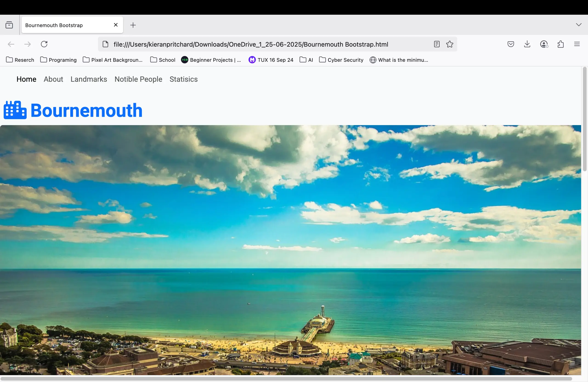Open the TUX 16 Sep 24 bookmark

point(271,60)
